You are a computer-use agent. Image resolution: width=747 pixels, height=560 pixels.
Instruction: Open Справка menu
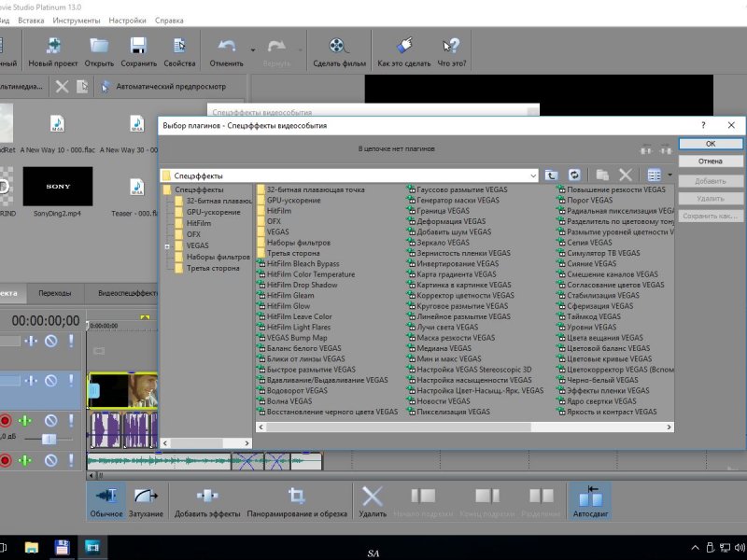click(x=169, y=21)
